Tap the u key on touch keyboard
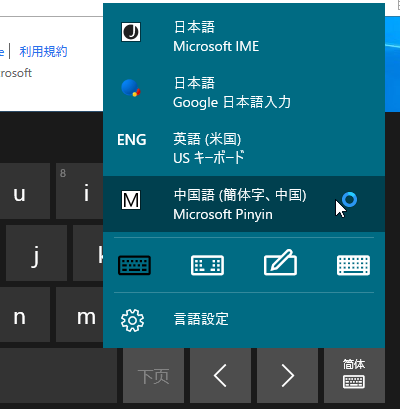The width and height of the screenshot is (400, 409). point(25,191)
